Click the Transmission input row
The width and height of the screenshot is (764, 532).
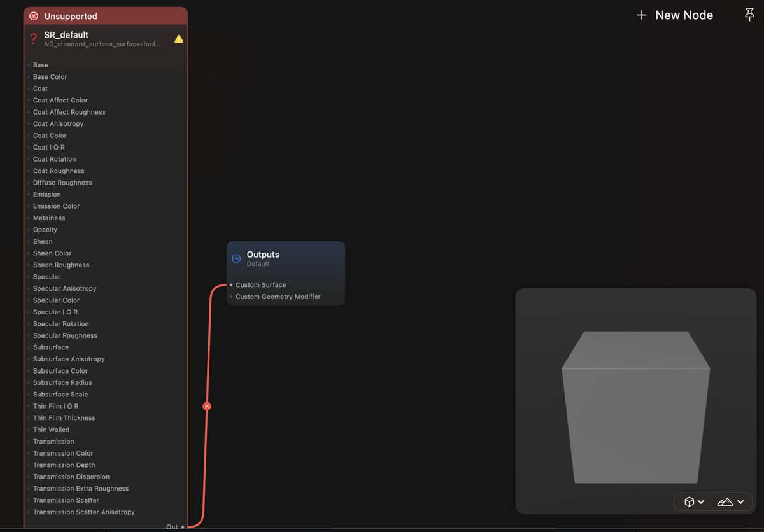click(x=53, y=442)
